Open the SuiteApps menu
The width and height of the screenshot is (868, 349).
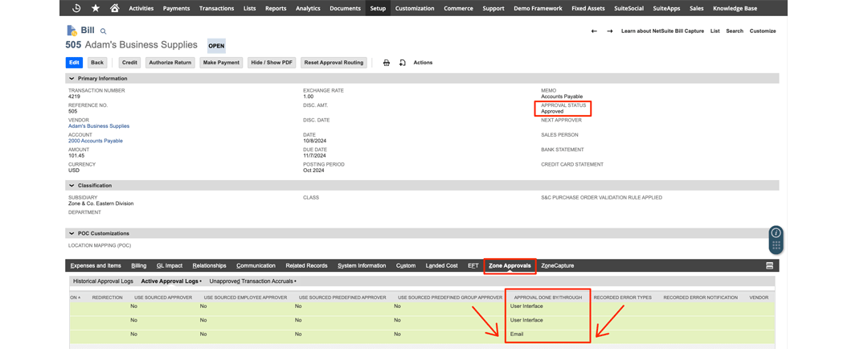pos(667,8)
